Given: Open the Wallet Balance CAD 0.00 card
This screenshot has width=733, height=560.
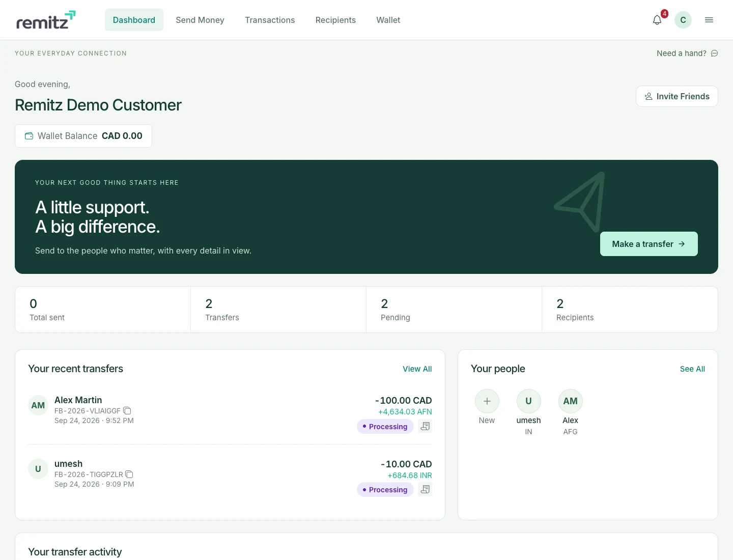Looking at the screenshot, I should click(83, 136).
